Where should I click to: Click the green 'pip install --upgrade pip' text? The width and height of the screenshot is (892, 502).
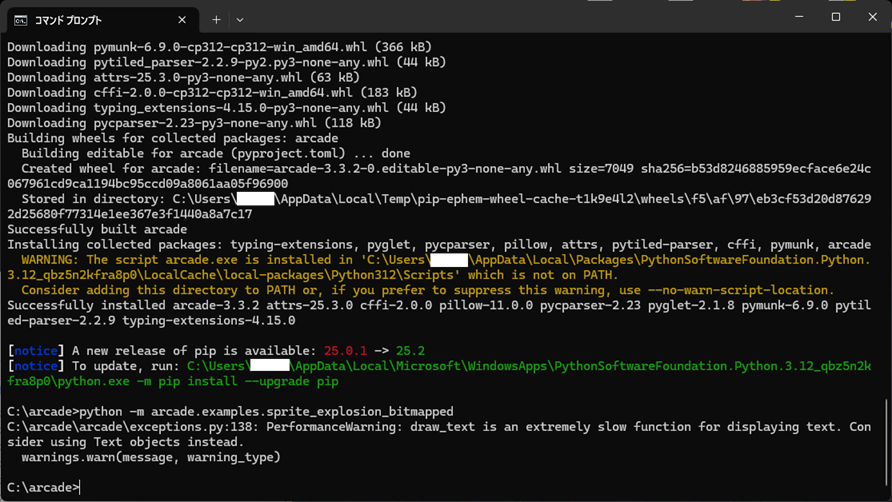tap(256, 381)
